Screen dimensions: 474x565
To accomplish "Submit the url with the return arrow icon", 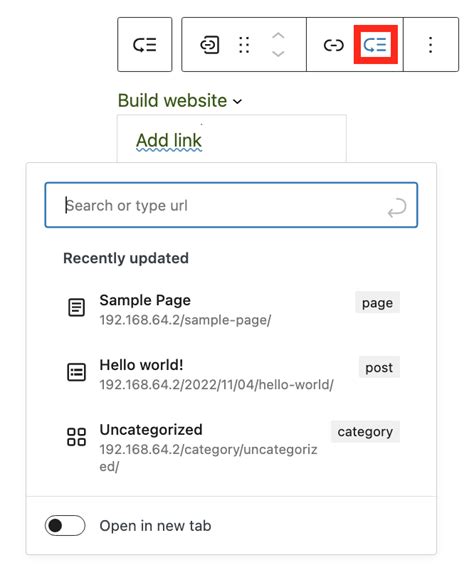I will pyautogui.click(x=397, y=207).
